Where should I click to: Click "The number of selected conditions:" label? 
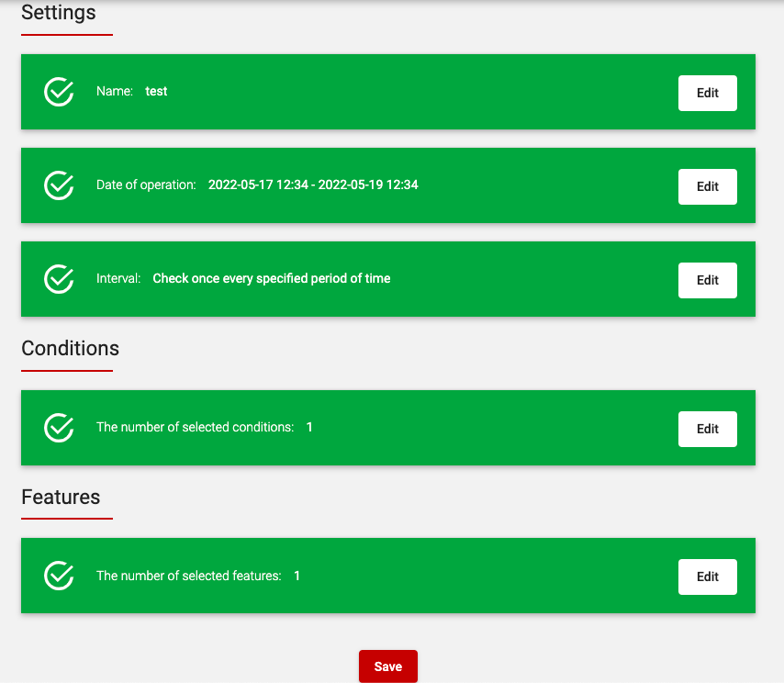point(195,427)
